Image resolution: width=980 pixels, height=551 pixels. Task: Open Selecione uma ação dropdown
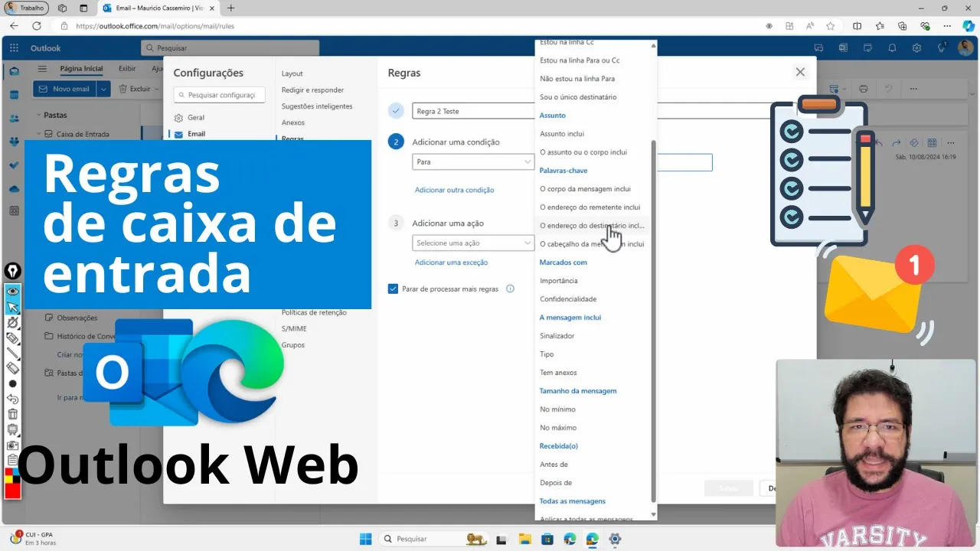(473, 243)
